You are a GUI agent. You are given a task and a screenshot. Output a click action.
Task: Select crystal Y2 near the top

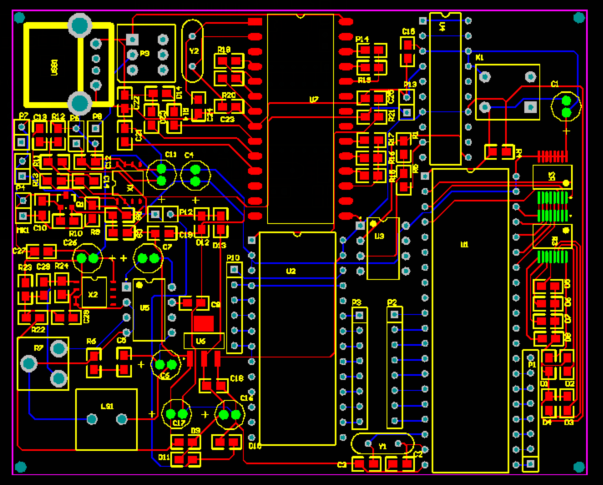194,52
